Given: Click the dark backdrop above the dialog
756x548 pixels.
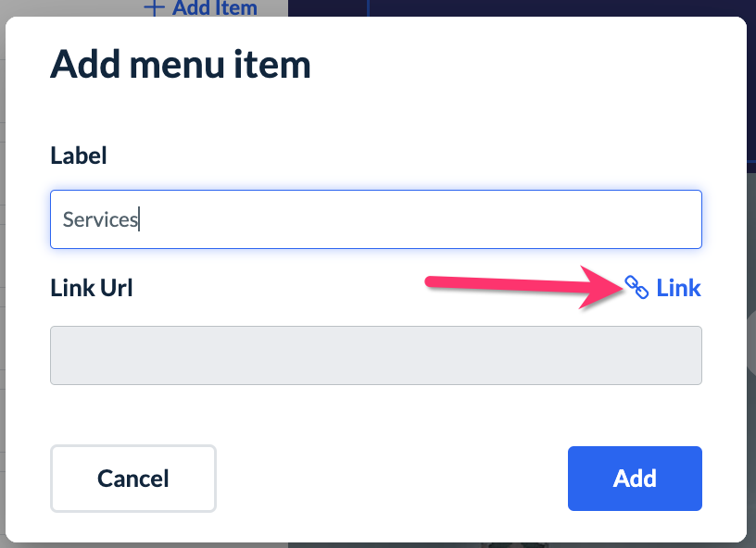Looking at the screenshot, I should click(556, 7).
